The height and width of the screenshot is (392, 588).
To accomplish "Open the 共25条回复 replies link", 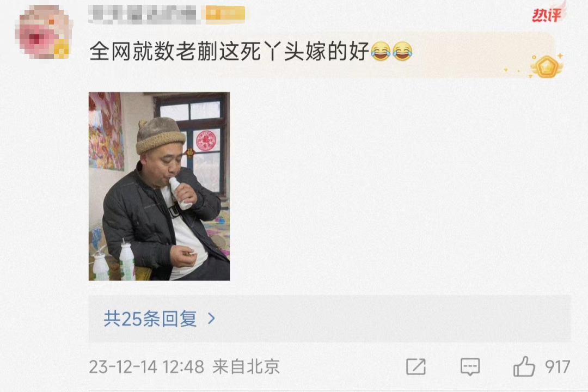I will 150,318.
